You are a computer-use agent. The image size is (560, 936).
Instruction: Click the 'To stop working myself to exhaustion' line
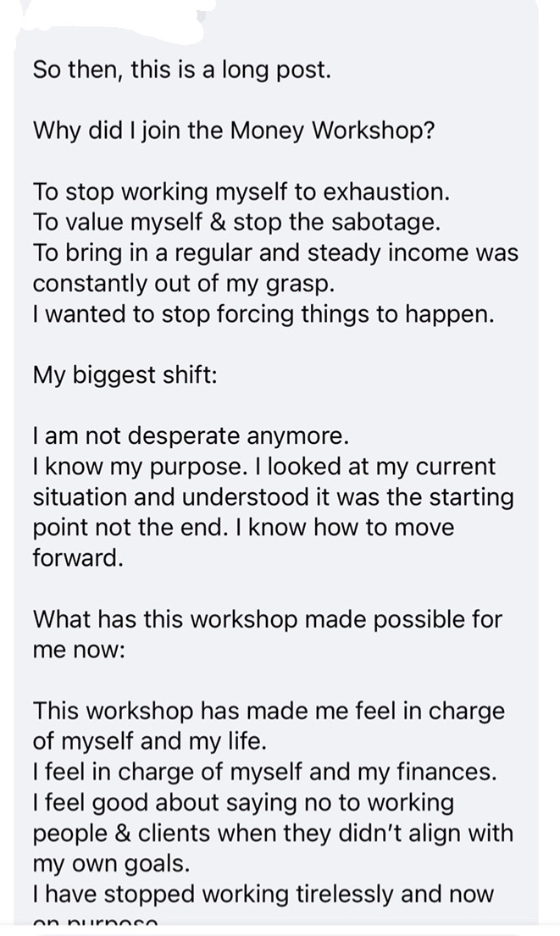(x=241, y=192)
